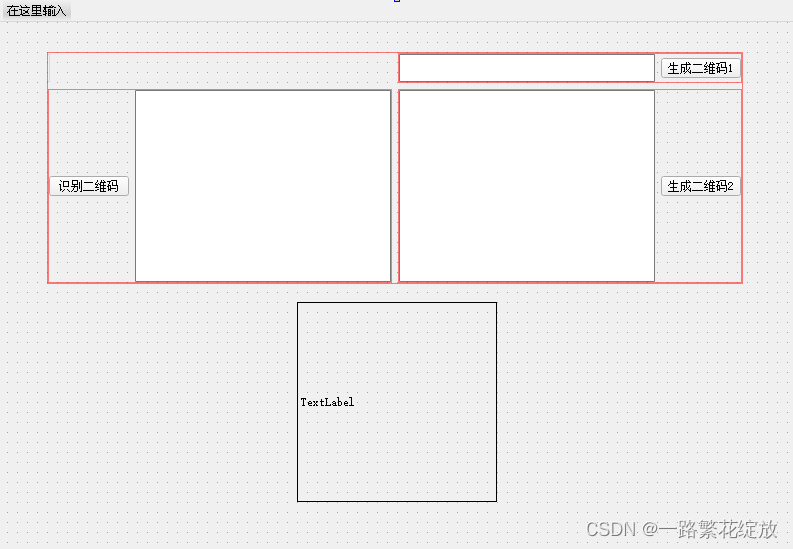
Task: Click the 生成二维码1 button
Action: (700, 68)
